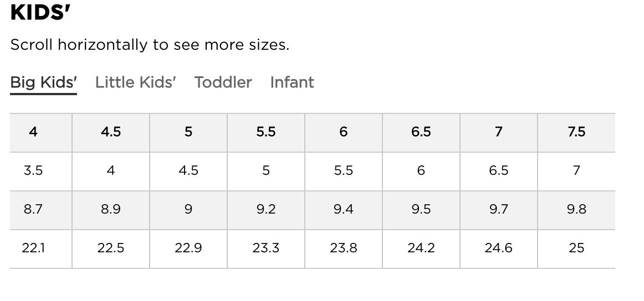Click the 25 cell in last column
This screenshot has width=644, height=301.
click(576, 248)
